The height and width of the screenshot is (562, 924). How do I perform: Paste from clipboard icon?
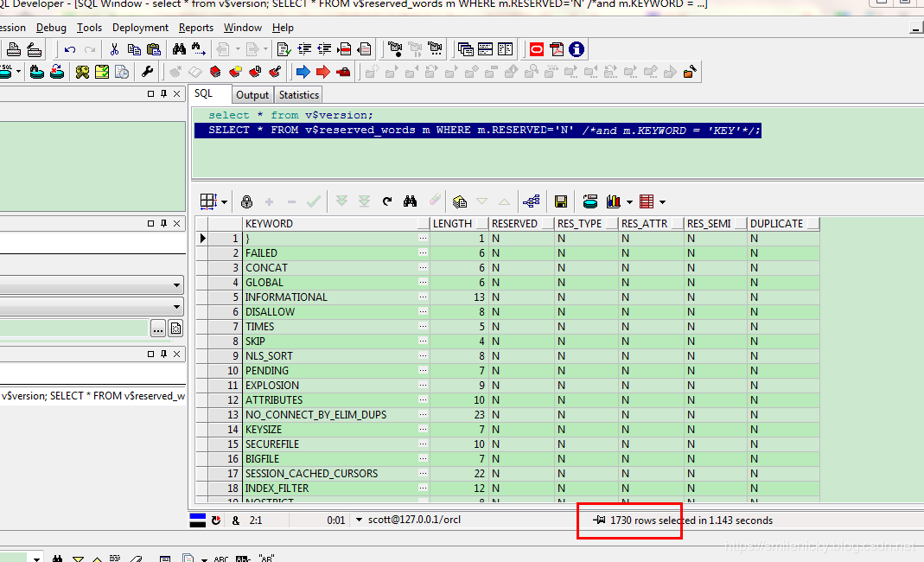153,49
